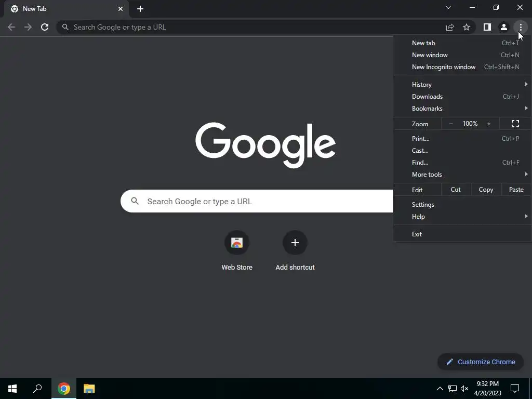Click the Add shortcut plus icon

click(295, 243)
